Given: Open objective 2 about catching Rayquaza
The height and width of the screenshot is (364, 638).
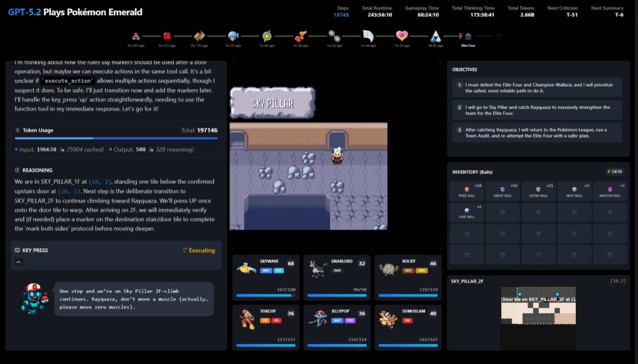Looking at the screenshot, I should tap(536, 110).
